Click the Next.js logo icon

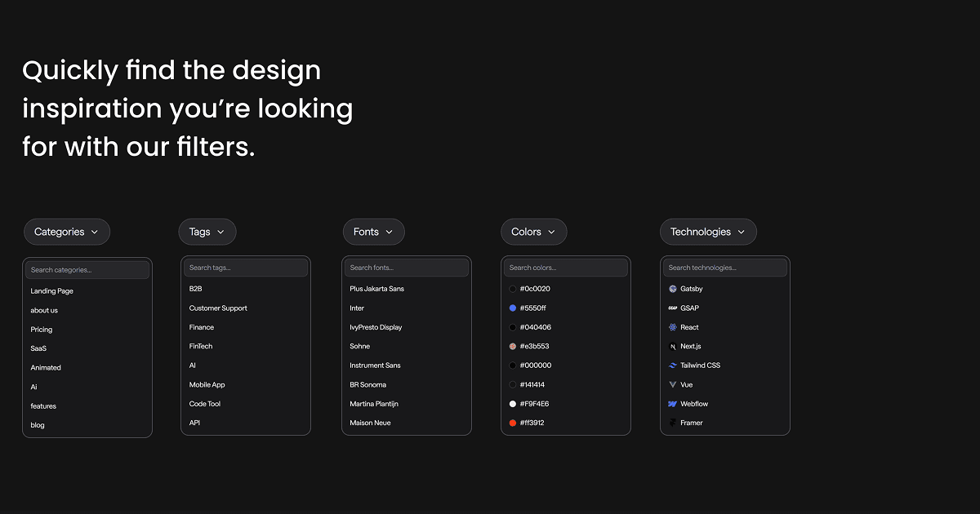point(673,347)
